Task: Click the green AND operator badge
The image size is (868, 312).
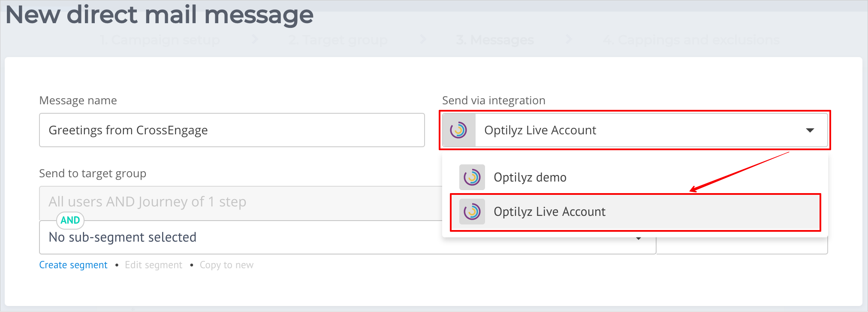Action: point(70,220)
